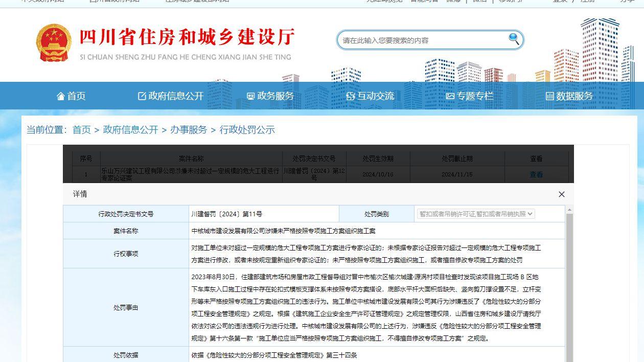Click the 处罚生效期 column header
The image size is (644, 362).
click(x=378, y=159)
